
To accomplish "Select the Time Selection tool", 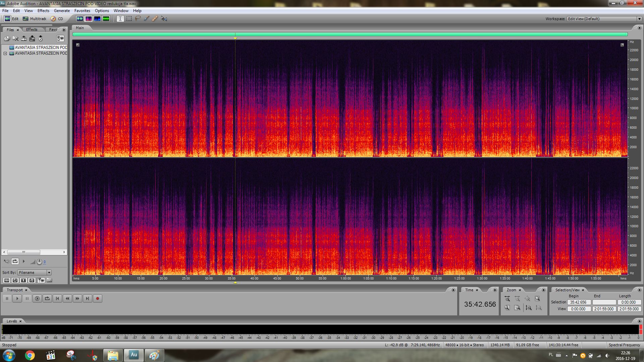I will (x=120, y=19).
